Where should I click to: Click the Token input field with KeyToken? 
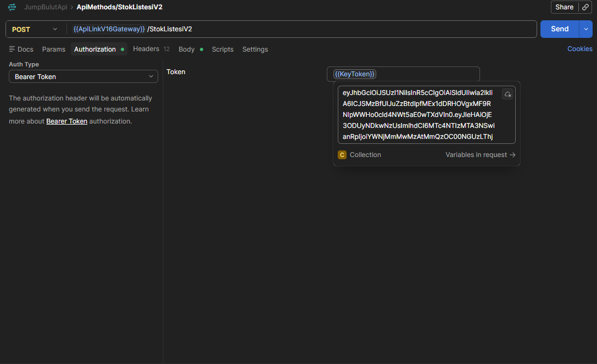403,74
